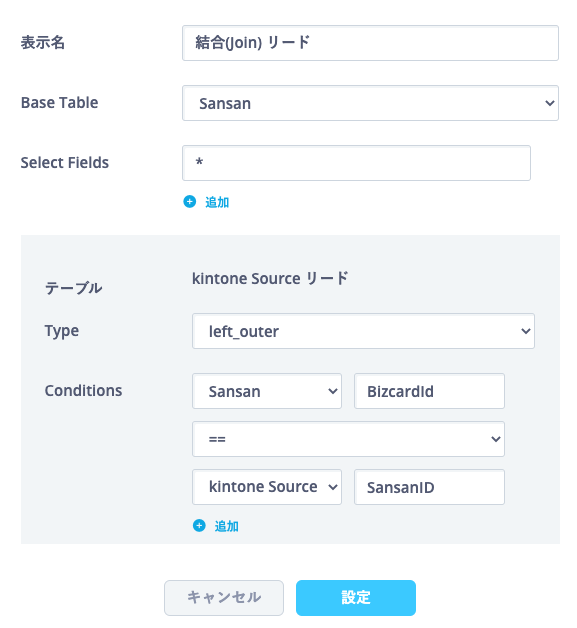The image size is (577, 628).
Task: Open the Type dropdown set to left_outer
Action: pos(363,331)
